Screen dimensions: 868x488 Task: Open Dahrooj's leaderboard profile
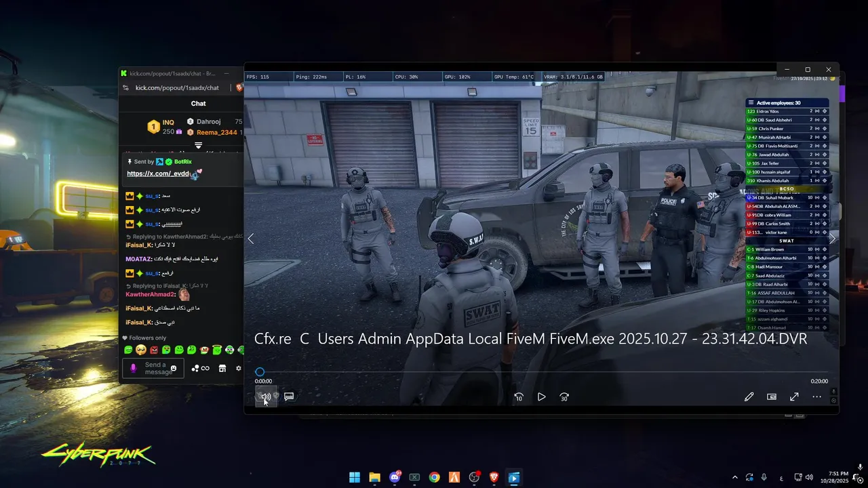[209, 122]
